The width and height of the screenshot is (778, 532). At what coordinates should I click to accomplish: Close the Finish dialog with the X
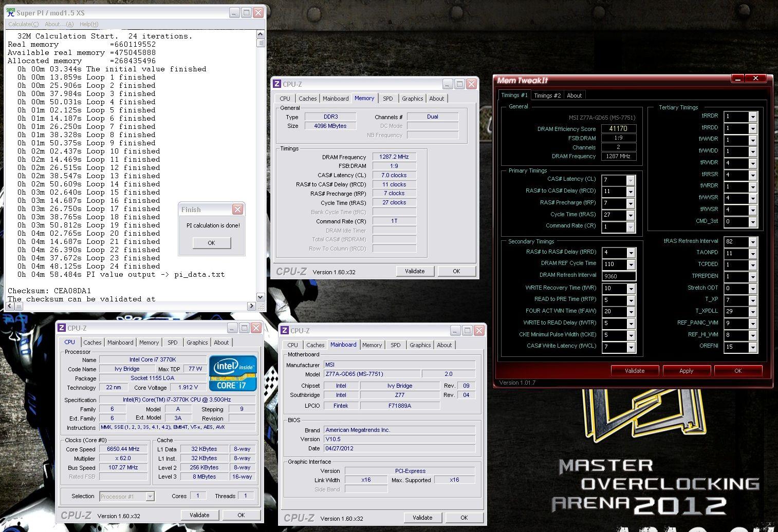click(x=237, y=209)
